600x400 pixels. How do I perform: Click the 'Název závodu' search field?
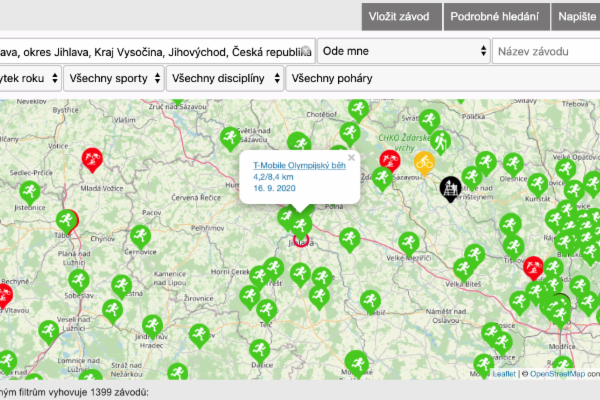[546, 51]
